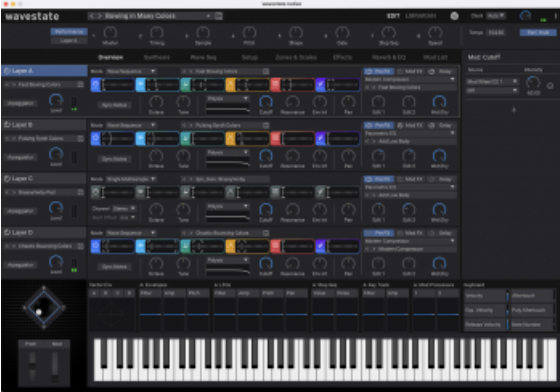Screen dimensions: 560x392
Task: Open Layer A Mode dropdown
Action: (x=131, y=71)
